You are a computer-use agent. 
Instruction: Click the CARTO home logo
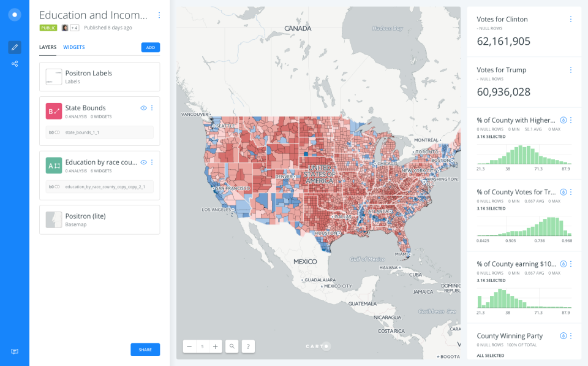coord(15,15)
